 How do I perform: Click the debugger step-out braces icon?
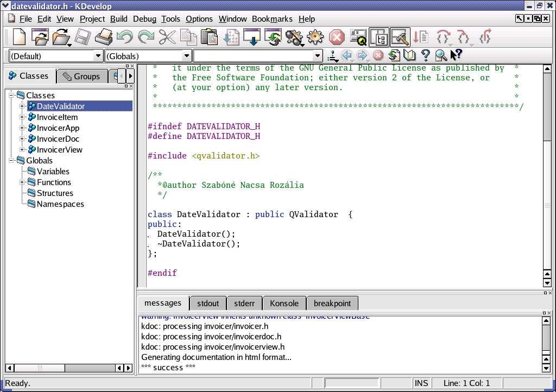485,37
